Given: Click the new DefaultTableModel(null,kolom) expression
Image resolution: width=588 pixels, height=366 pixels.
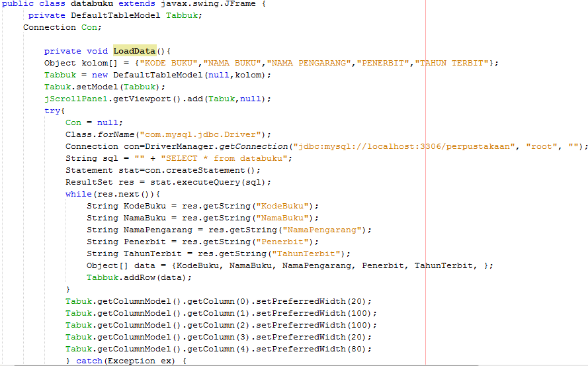Looking at the screenshot, I should tap(179, 75).
